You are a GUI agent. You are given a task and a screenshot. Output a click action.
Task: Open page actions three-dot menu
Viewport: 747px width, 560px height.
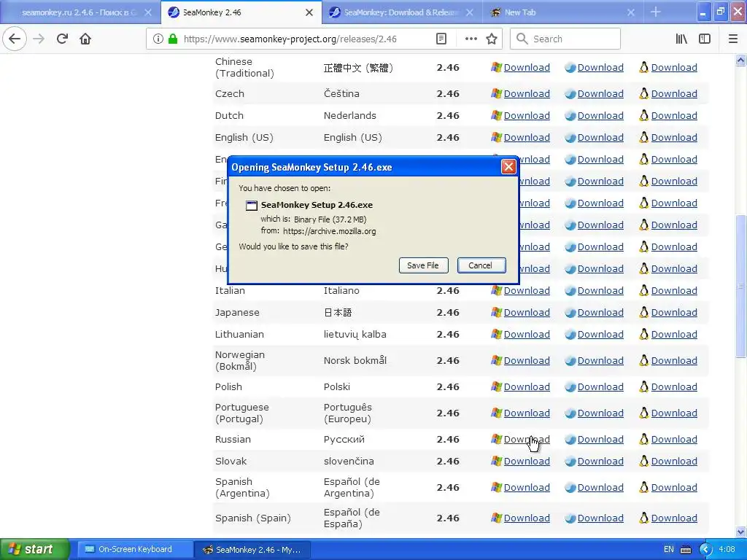tap(471, 39)
